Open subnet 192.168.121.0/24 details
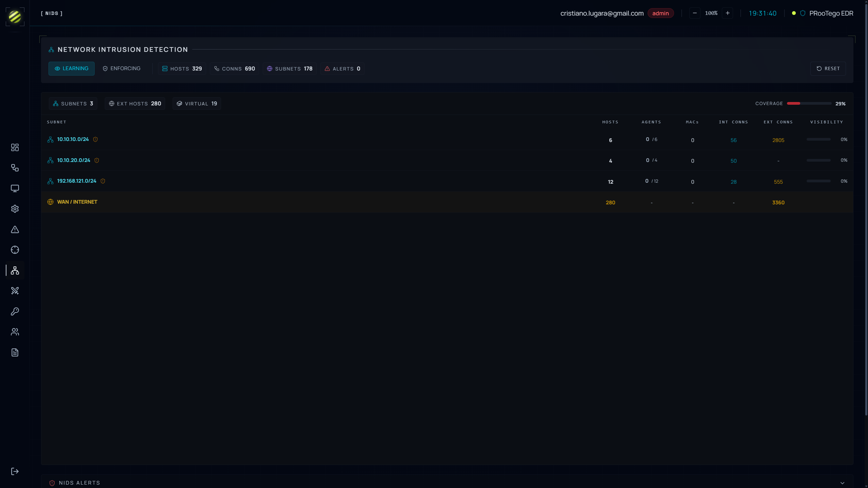Image resolution: width=868 pixels, height=488 pixels. tap(76, 181)
